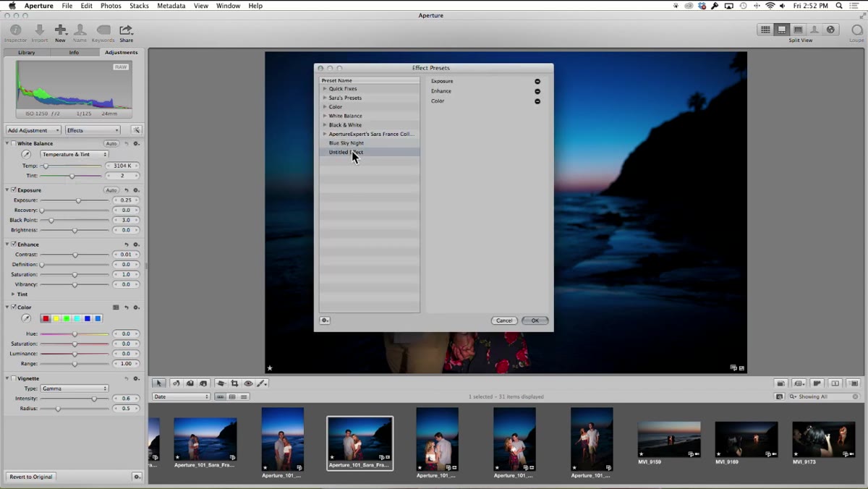868x489 pixels.
Task: Enable the White Balance checkbox
Action: [14, 143]
